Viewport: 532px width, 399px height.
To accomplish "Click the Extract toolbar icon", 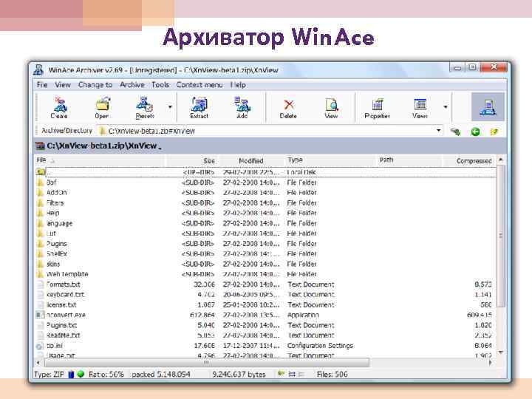I will 199,108.
